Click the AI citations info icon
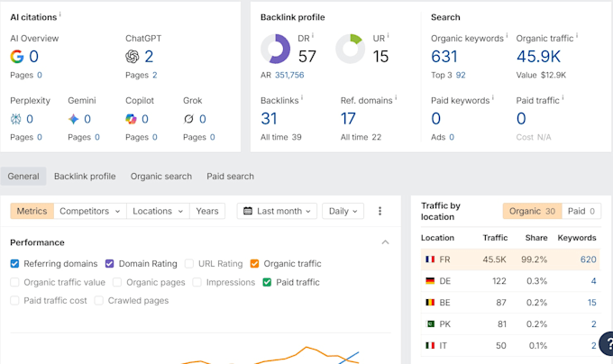This screenshot has width=613, height=364. (x=60, y=14)
